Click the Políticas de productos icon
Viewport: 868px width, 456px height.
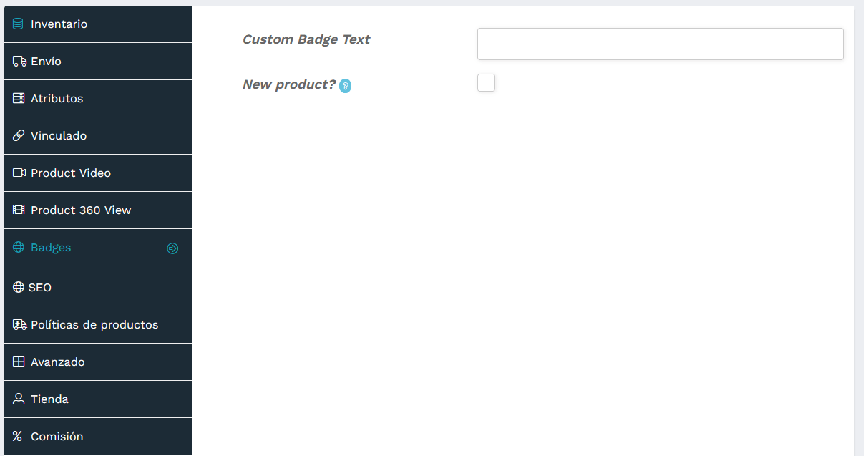click(x=18, y=324)
